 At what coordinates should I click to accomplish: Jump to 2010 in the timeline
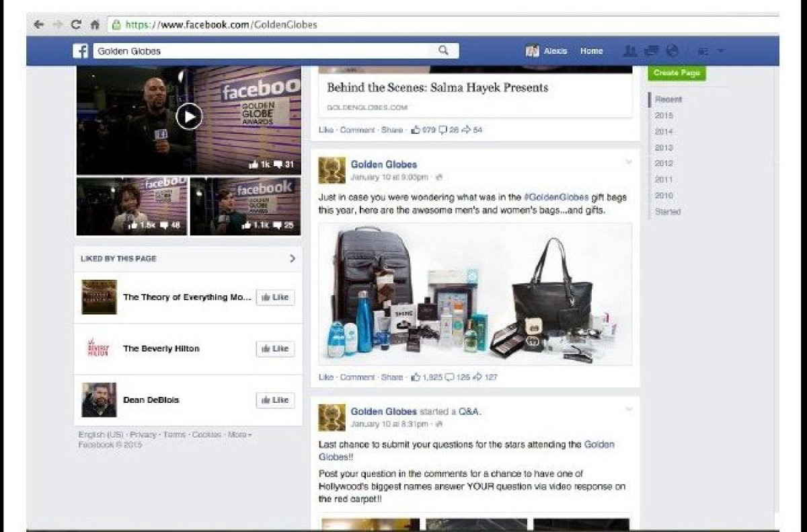coord(664,195)
